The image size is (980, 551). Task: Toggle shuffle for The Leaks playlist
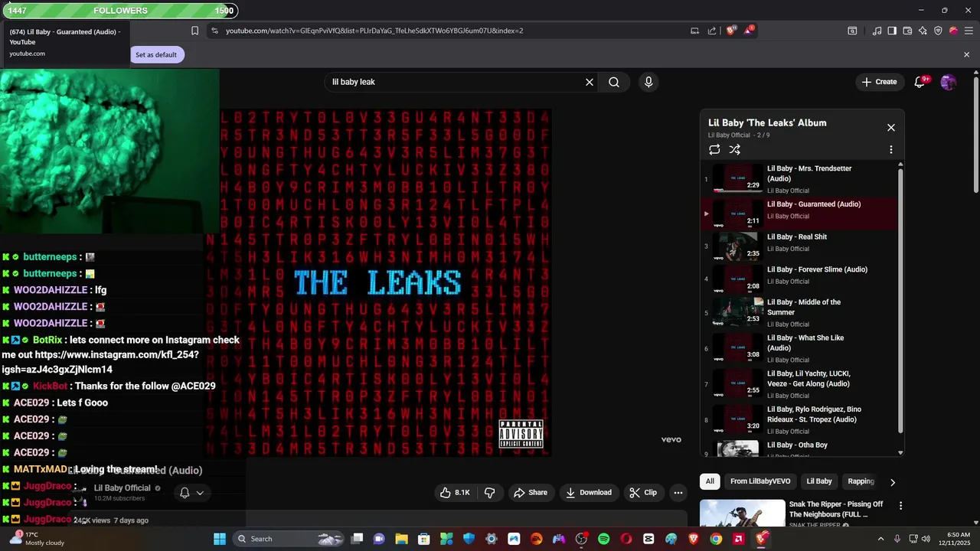(x=735, y=150)
